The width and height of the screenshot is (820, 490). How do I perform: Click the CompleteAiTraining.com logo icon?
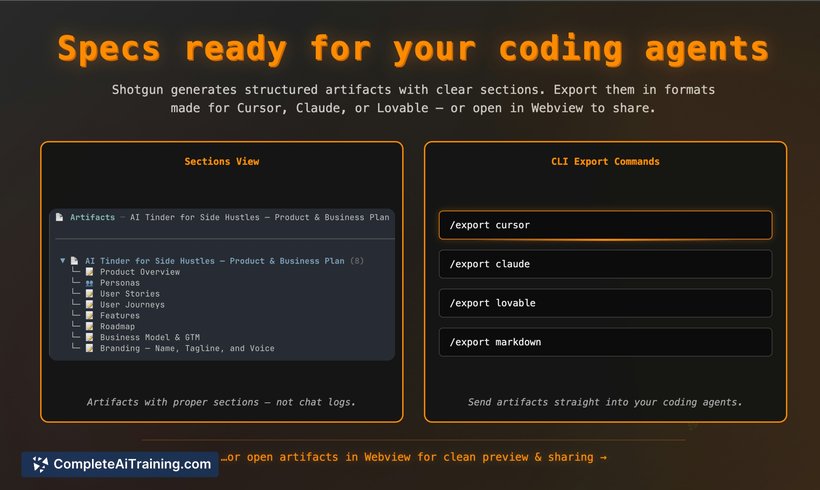point(40,464)
